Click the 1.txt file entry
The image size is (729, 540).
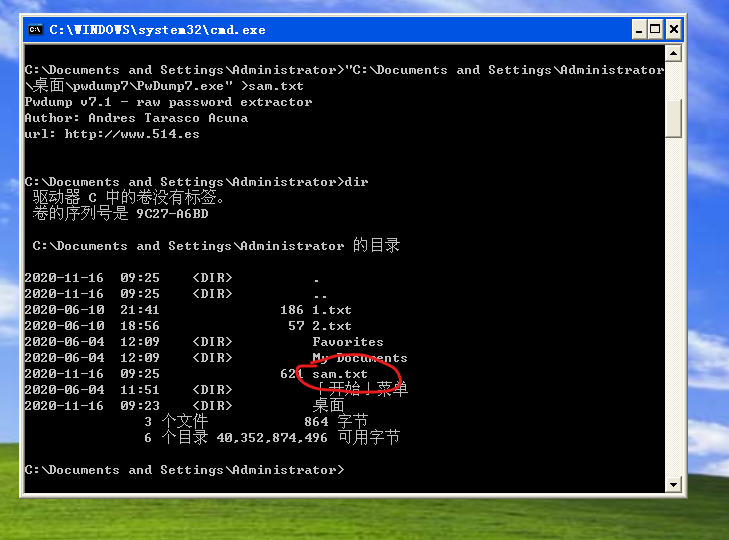[x=331, y=310]
